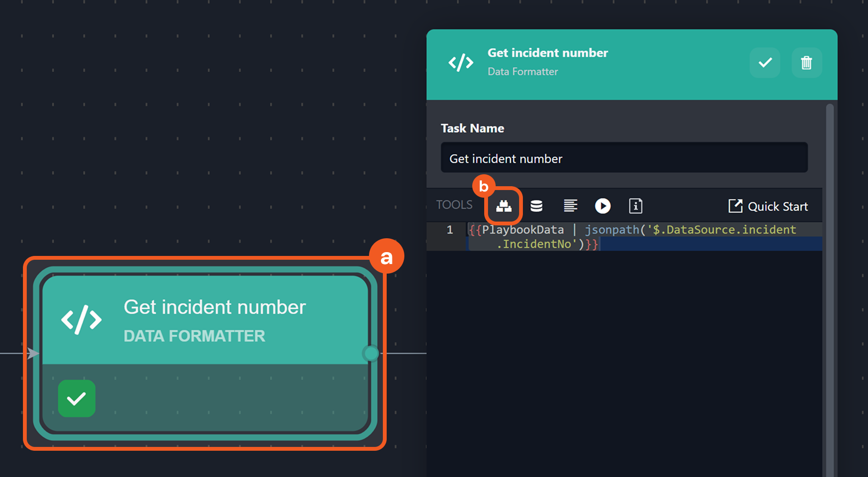Click the database stack tool icon
Viewport: 868px width, 477px height.
pos(536,206)
